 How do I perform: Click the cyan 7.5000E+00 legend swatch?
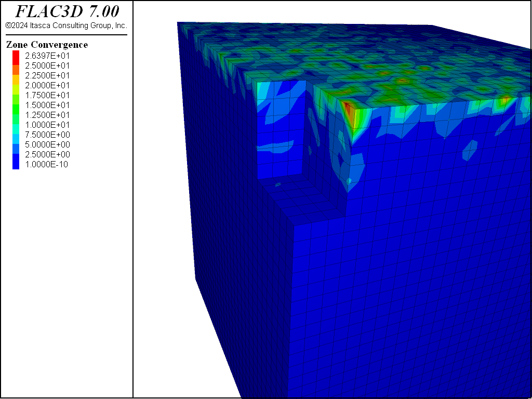[x=16, y=129]
